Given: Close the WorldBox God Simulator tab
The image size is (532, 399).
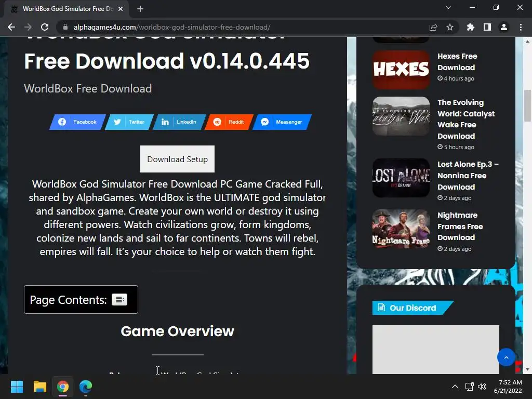Looking at the screenshot, I should 121,9.
